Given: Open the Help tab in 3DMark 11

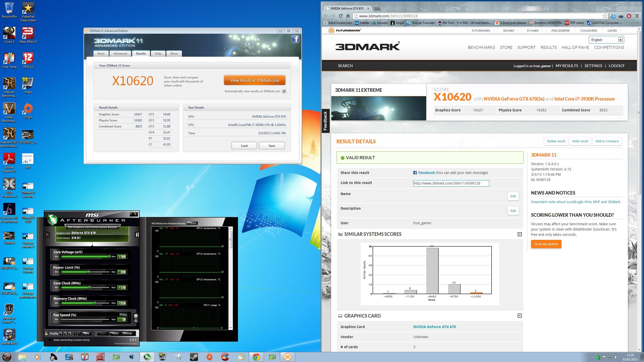Looking at the screenshot, I should point(158,54).
